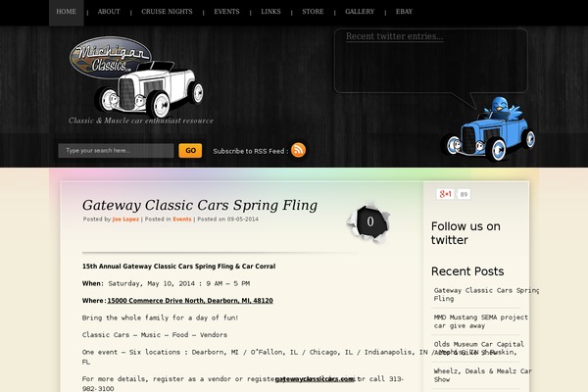Open the 15000 Commerce Drive North address link
This screenshot has height=392, width=588.
(x=190, y=301)
